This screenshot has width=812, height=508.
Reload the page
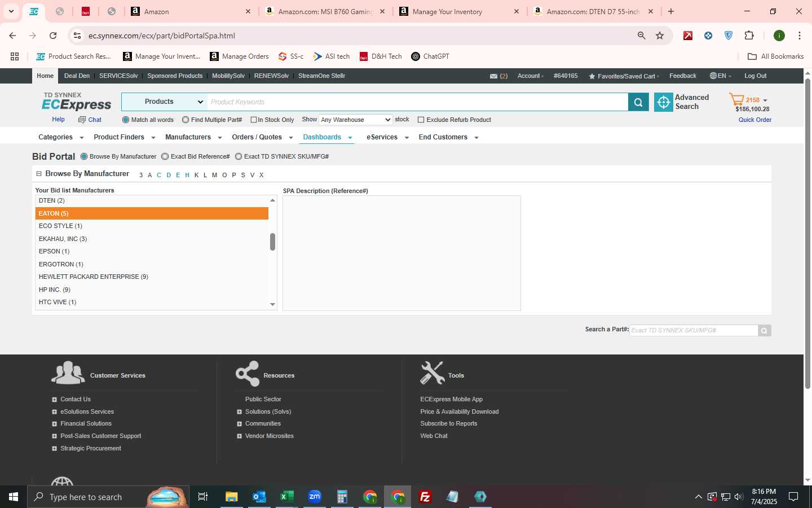click(x=53, y=36)
